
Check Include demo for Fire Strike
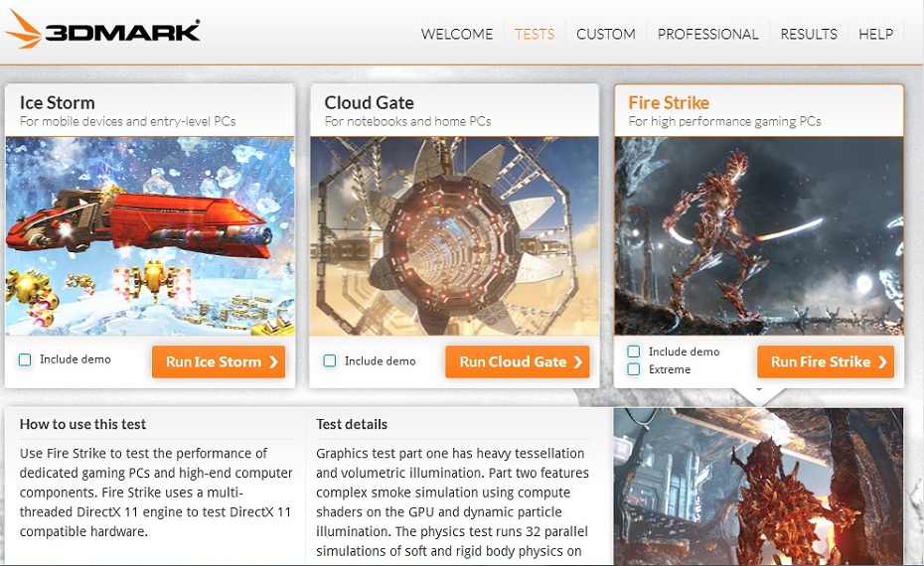click(634, 352)
